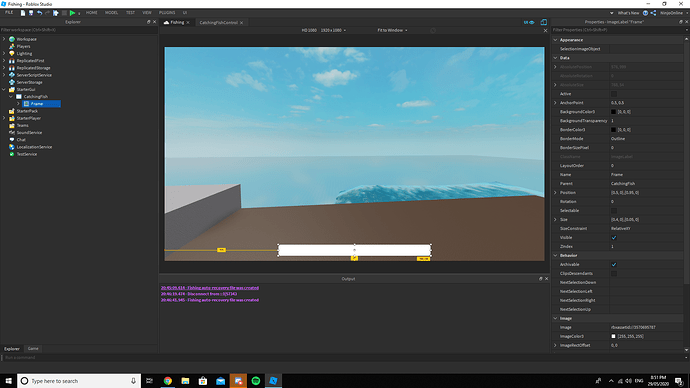The height and width of the screenshot is (388, 690).
Task: Select the Chat service item
Action: click(21, 139)
